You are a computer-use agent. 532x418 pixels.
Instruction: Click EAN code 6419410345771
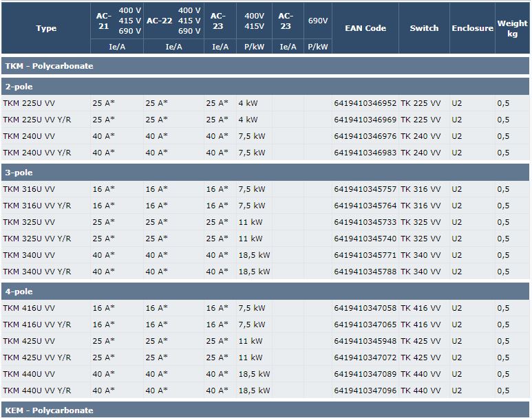(365, 255)
